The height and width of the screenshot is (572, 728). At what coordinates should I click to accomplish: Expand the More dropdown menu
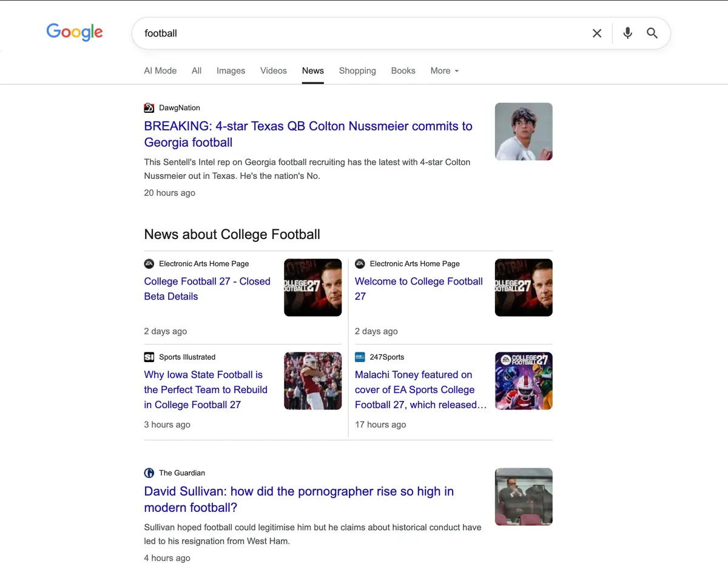coord(445,71)
